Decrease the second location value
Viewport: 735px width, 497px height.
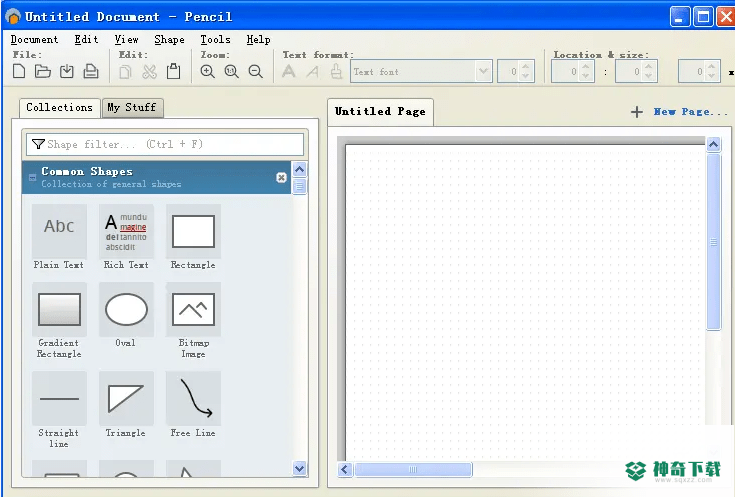click(x=649, y=76)
